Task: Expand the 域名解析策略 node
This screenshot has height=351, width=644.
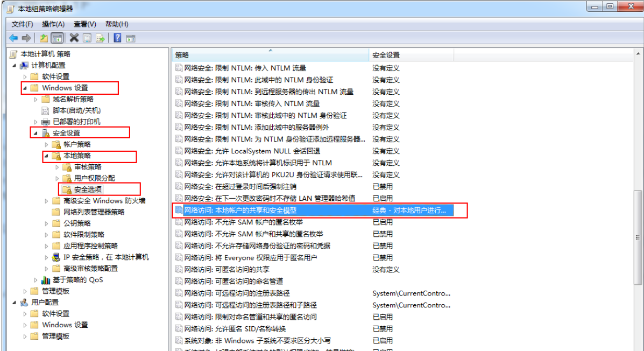Action: pyautogui.click(x=36, y=100)
